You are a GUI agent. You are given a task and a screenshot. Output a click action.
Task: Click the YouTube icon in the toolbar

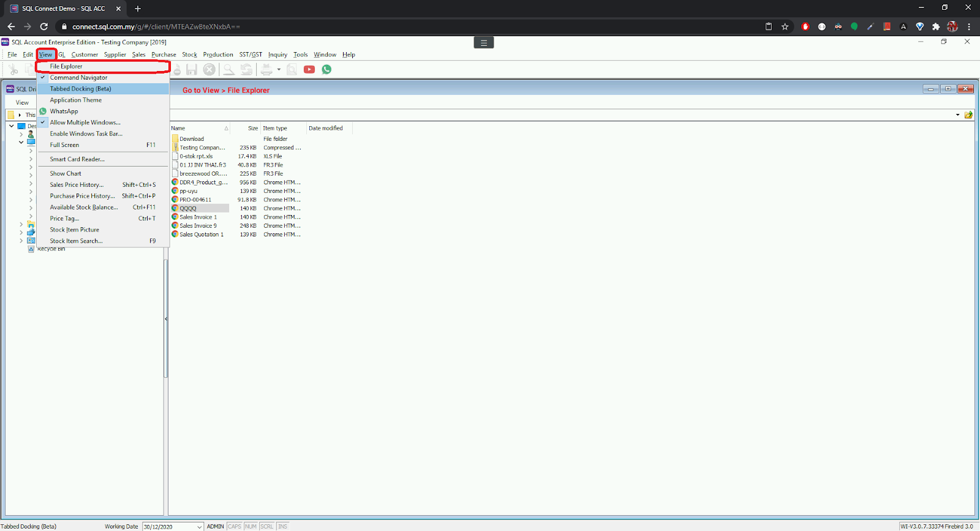[309, 69]
